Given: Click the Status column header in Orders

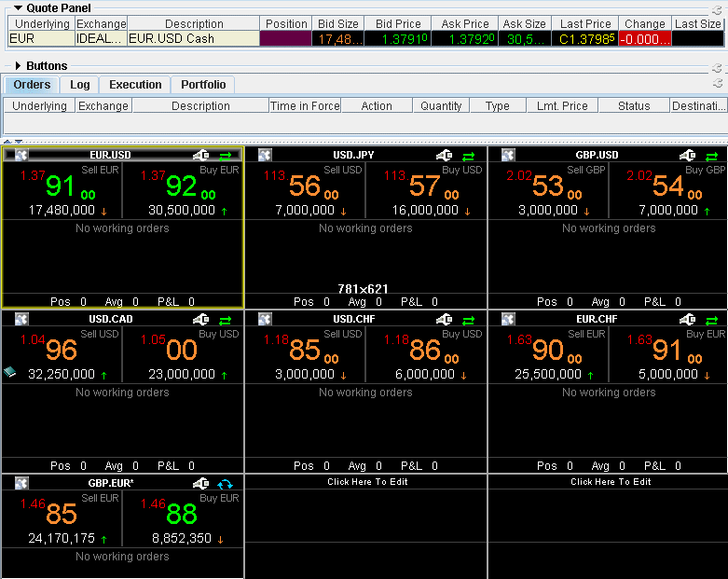Looking at the screenshot, I should 634,106.
